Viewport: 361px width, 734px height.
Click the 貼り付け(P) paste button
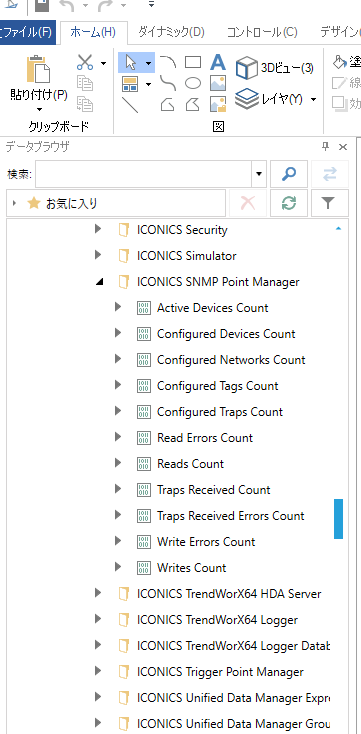39,84
